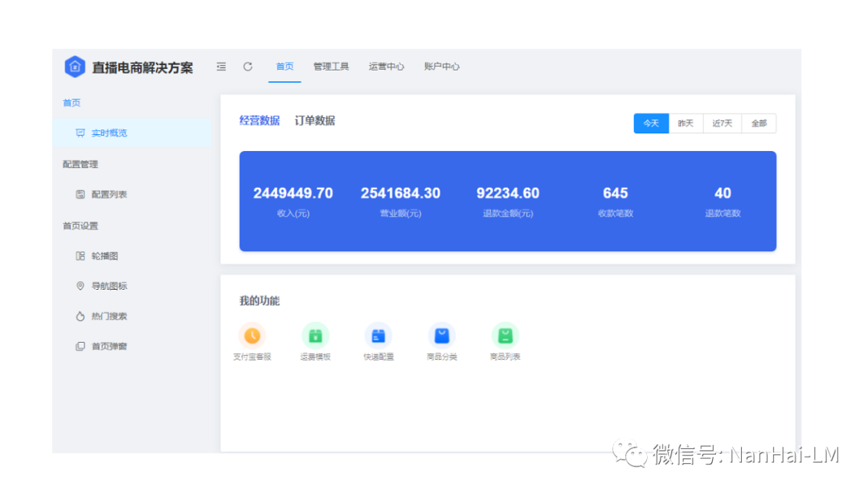Click the 商品分类 blue bag icon

coord(441,336)
